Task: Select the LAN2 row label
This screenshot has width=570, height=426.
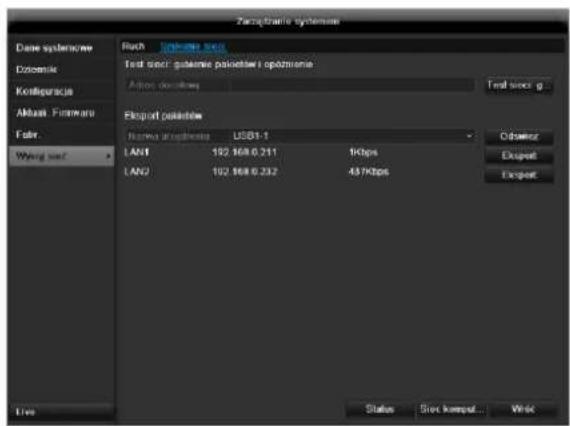Action: click(x=137, y=171)
